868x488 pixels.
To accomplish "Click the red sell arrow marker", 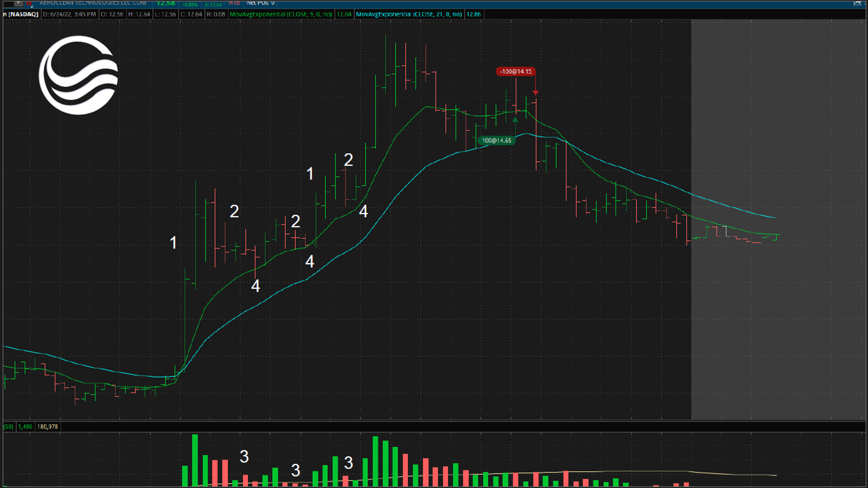I will click(536, 93).
